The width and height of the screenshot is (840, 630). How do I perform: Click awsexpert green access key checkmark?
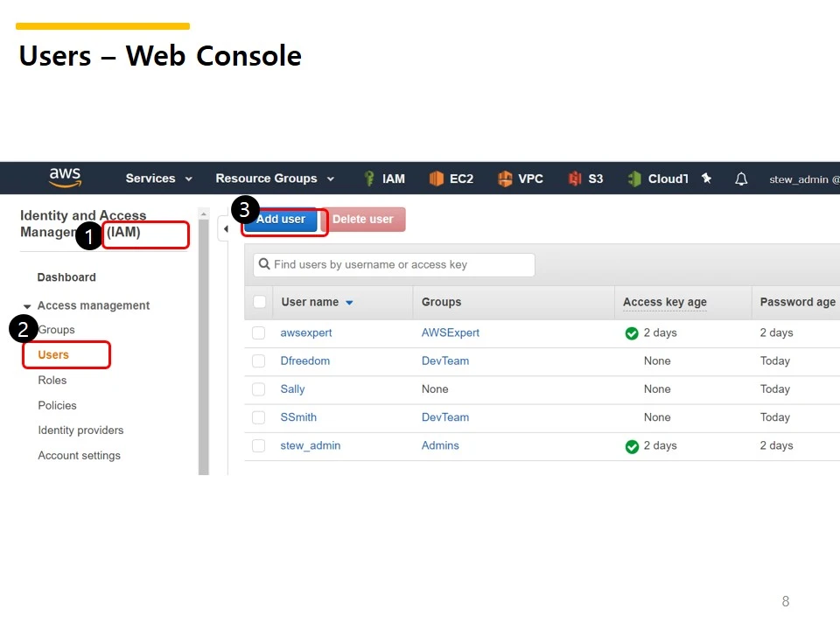coord(632,333)
